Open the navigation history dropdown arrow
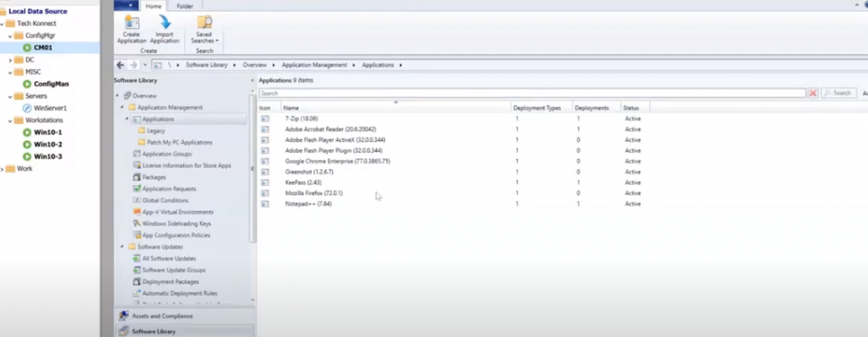This screenshot has width=868, height=337. 145,65
